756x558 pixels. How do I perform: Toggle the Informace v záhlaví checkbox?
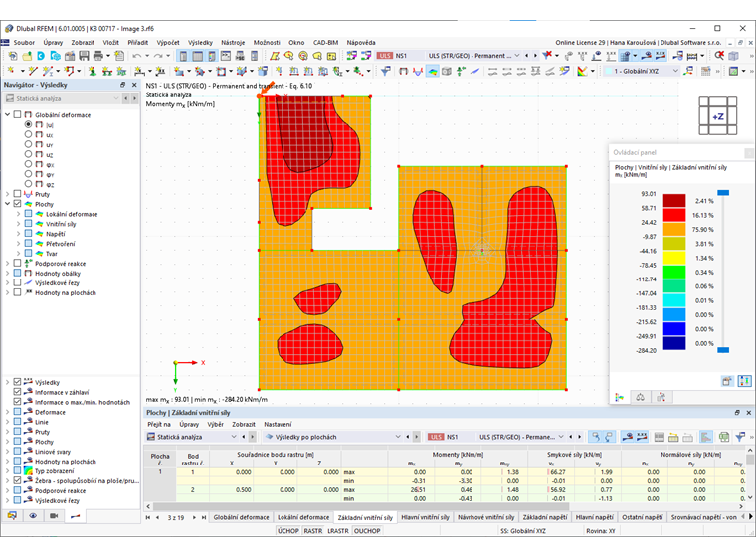(x=17, y=392)
